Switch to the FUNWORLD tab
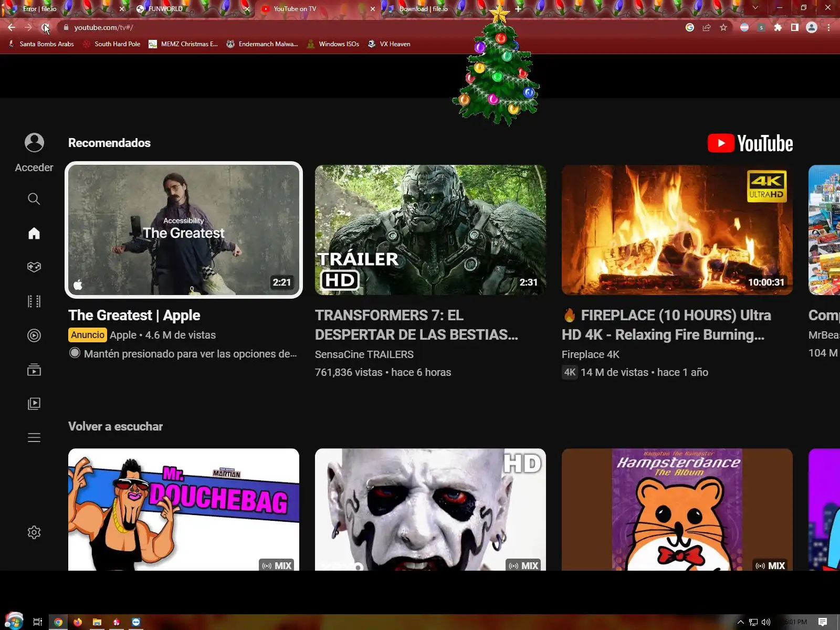Viewport: 840px width, 630px height. point(189,9)
